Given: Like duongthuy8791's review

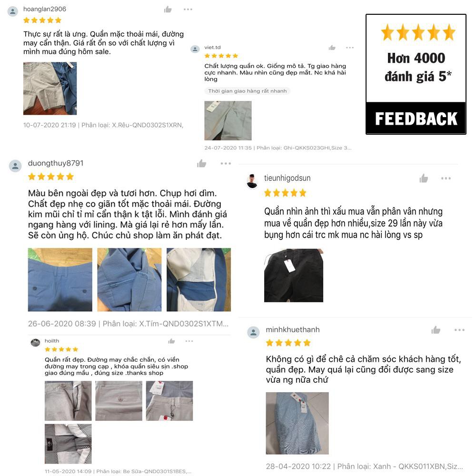Looking at the screenshot, I should (201, 164).
